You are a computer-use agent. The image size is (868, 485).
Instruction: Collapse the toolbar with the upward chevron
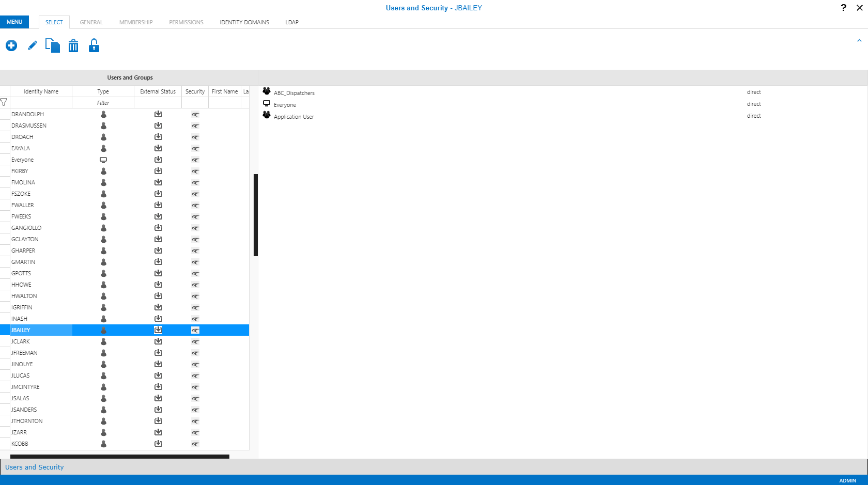[x=859, y=40]
